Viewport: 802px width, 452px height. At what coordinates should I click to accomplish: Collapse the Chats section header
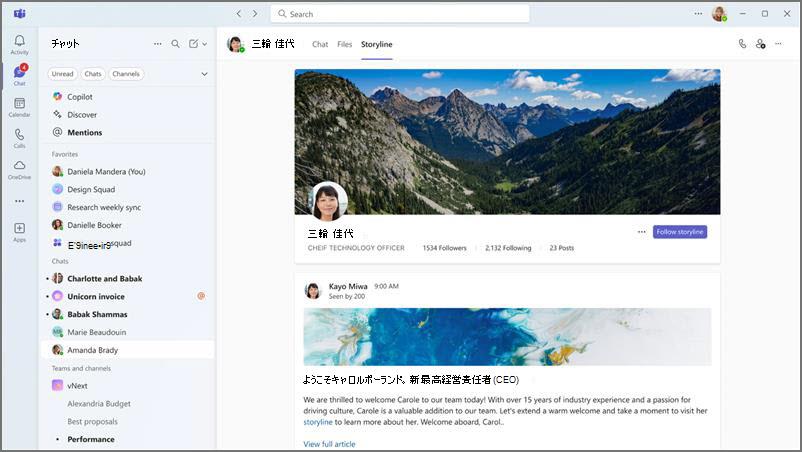(x=60, y=261)
